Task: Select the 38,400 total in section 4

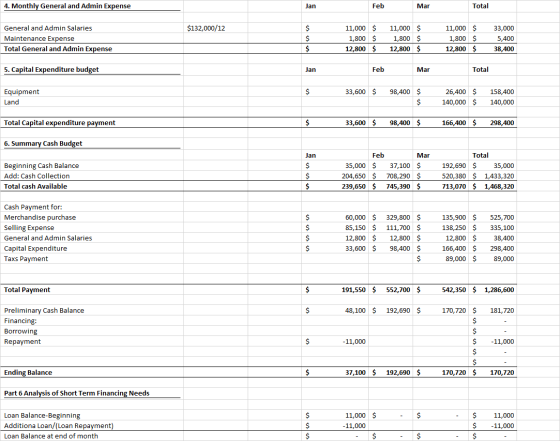Action: click(504, 49)
